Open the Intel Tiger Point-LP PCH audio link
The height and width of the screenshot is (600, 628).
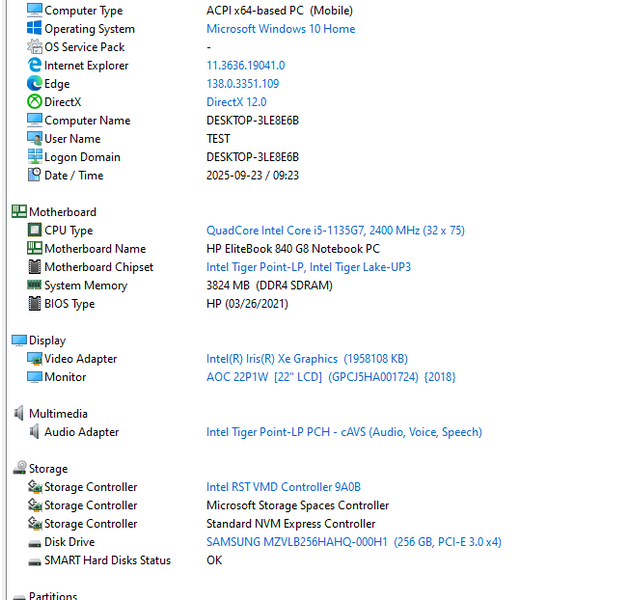344,432
